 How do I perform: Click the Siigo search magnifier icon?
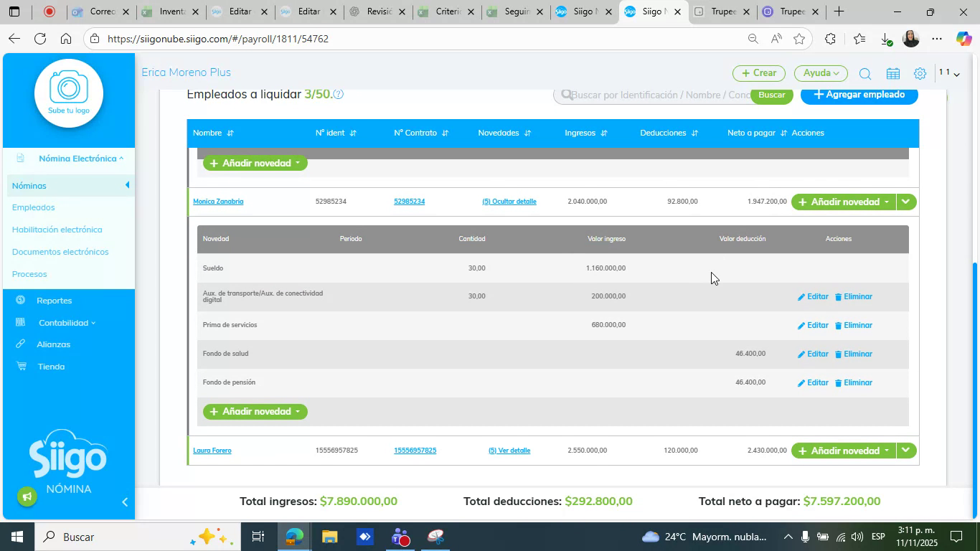point(865,74)
